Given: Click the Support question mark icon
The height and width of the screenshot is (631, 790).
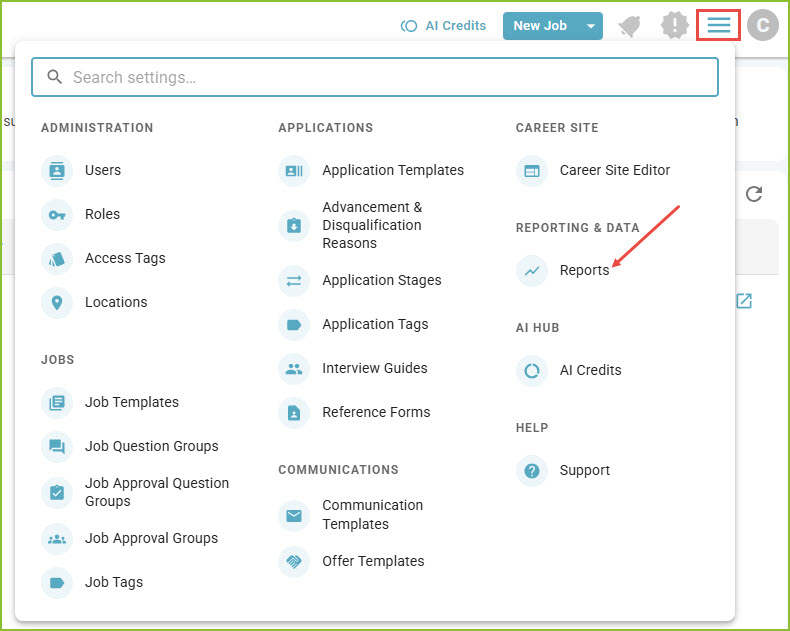Looking at the screenshot, I should pos(532,471).
